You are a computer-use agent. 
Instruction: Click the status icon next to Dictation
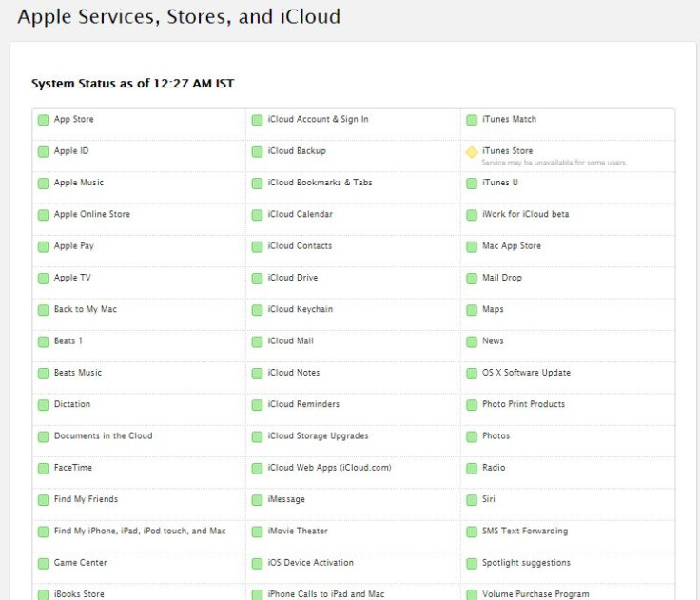tap(44, 405)
